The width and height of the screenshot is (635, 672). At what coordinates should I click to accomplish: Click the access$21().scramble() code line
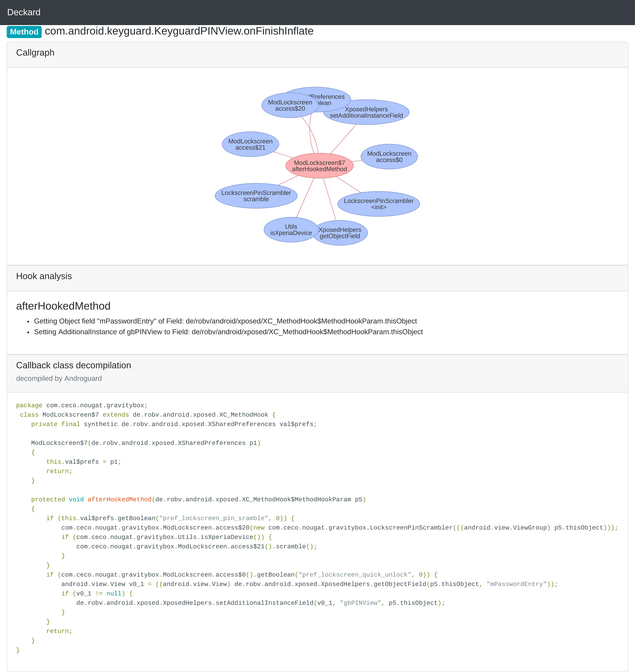(197, 547)
